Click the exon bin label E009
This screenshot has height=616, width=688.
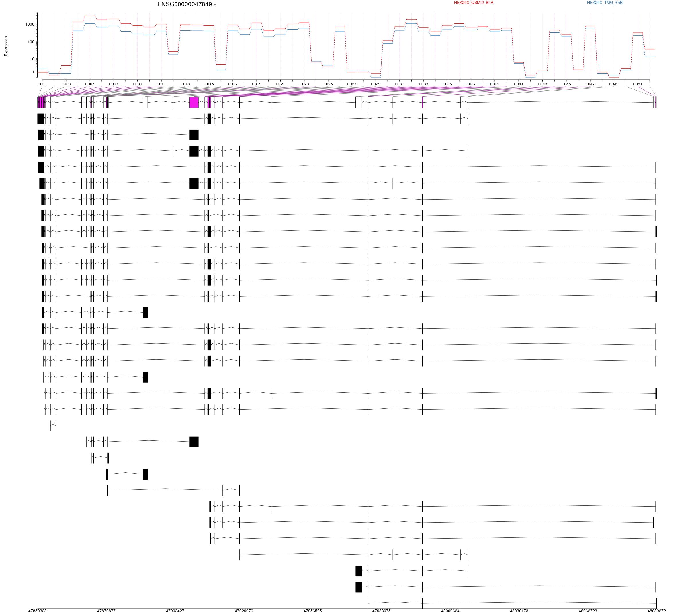[137, 84]
